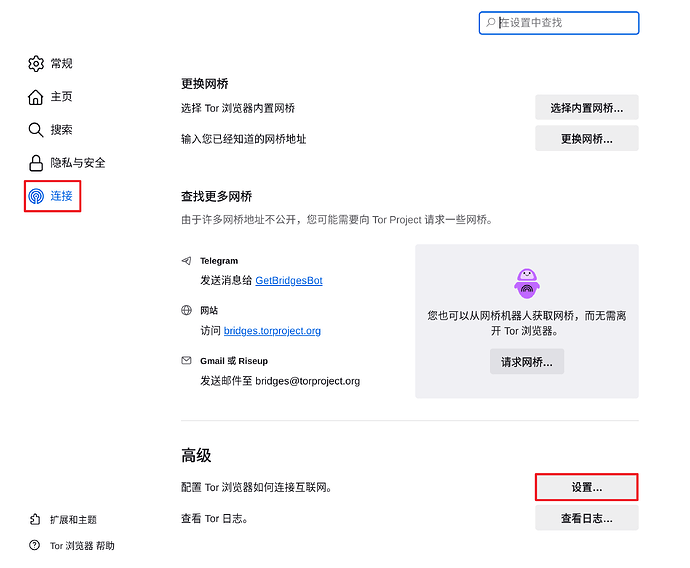Click the Telegram paper-plane icon
Image resolution: width=690 pixels, height=568 pixels.
187,261
